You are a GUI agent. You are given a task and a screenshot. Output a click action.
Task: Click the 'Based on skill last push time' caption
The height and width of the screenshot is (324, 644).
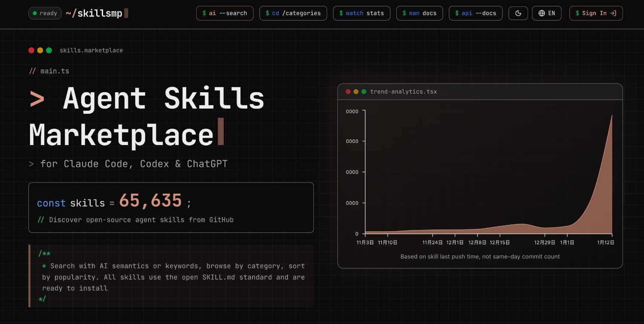[x=480, y=257]
